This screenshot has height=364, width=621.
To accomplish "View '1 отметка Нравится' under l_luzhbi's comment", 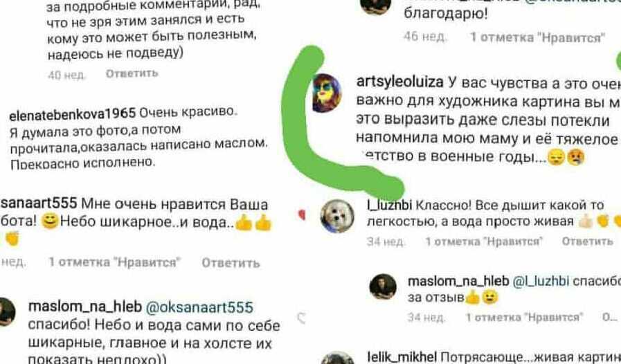I will 483,242.
